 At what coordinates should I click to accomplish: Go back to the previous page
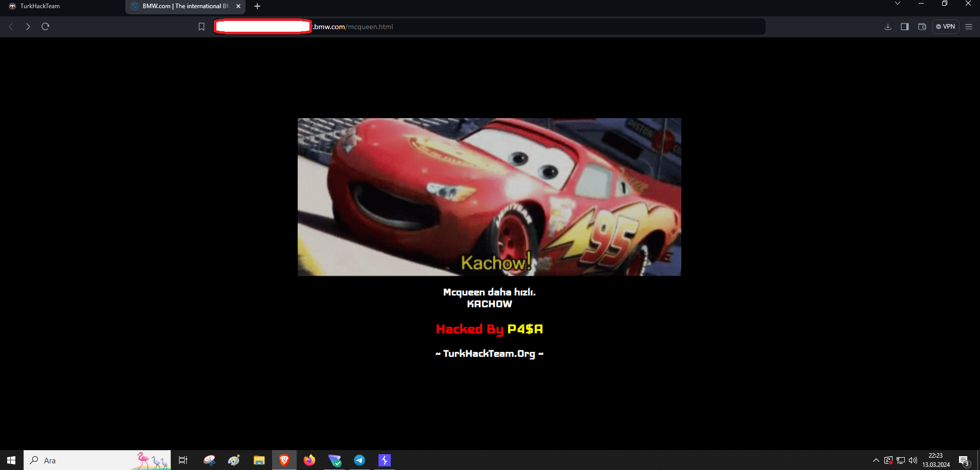click(11, 27)
